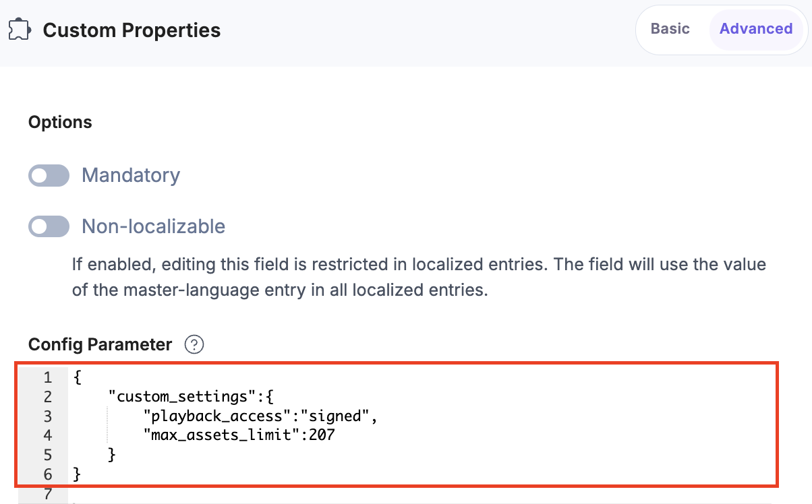Click the Non-localizable label text
The width and height of the screenshot is (812, 504).
[153, 226]
